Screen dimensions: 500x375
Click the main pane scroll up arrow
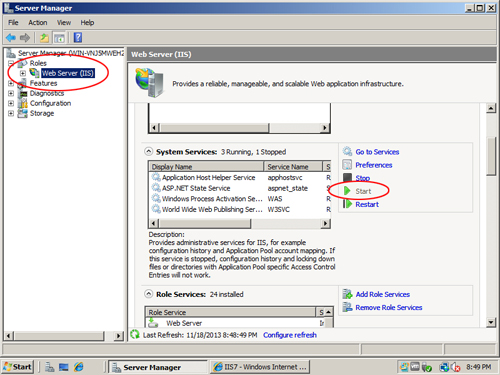pos(491,108)
